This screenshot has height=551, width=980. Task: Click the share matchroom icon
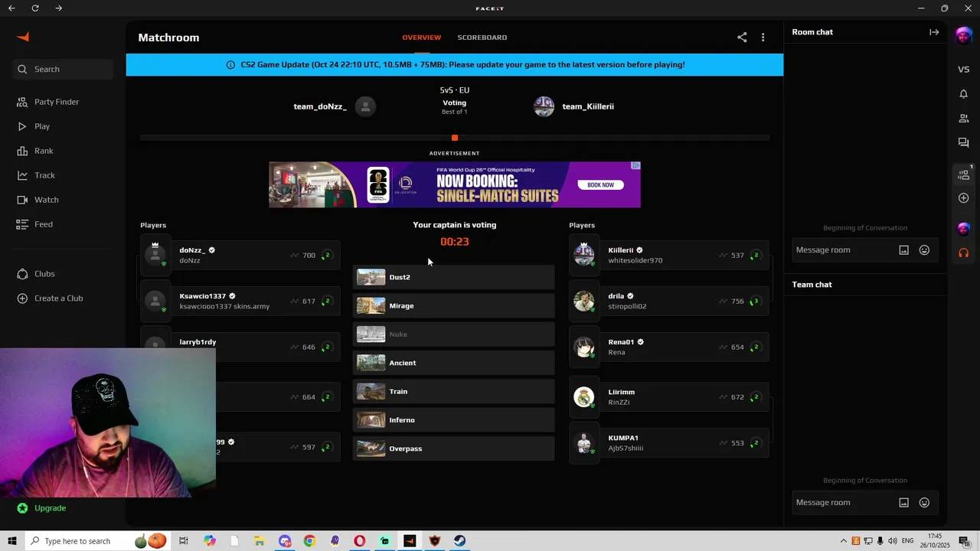click(742, 37)
